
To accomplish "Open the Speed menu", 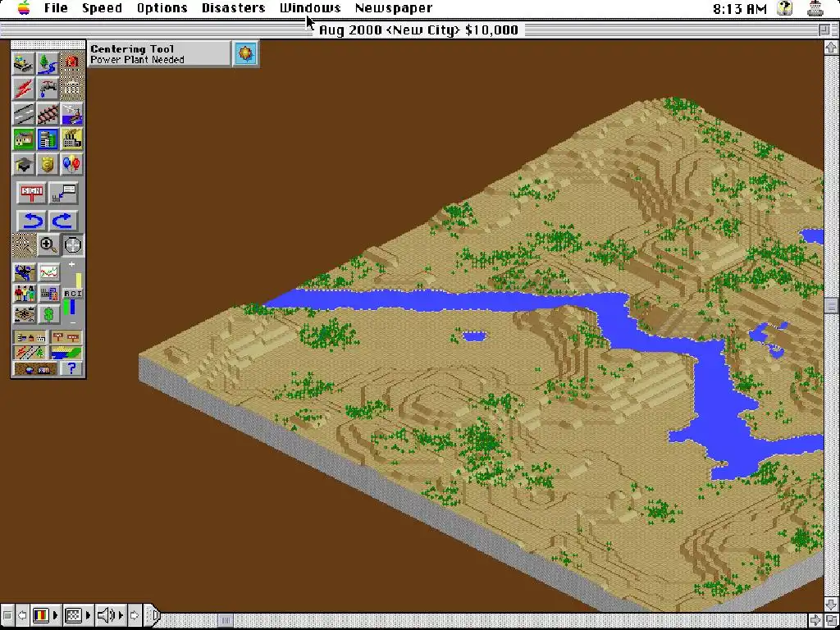I will coord(102,8).
